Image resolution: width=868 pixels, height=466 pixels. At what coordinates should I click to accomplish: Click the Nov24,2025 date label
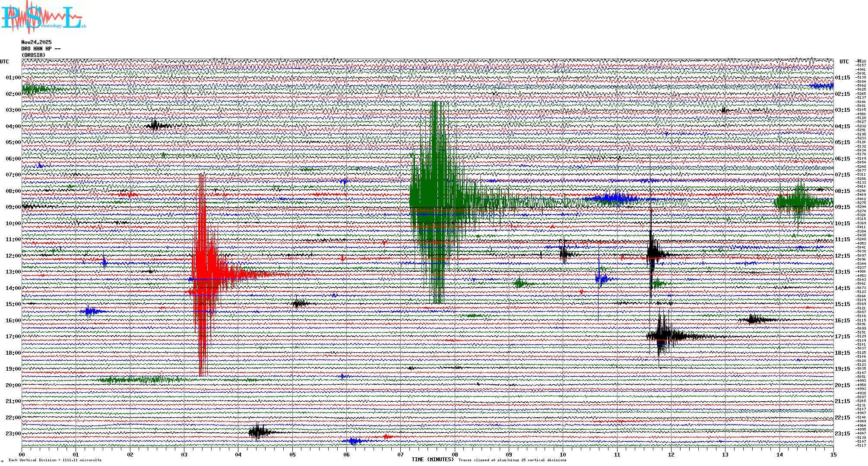click(36, 42)
